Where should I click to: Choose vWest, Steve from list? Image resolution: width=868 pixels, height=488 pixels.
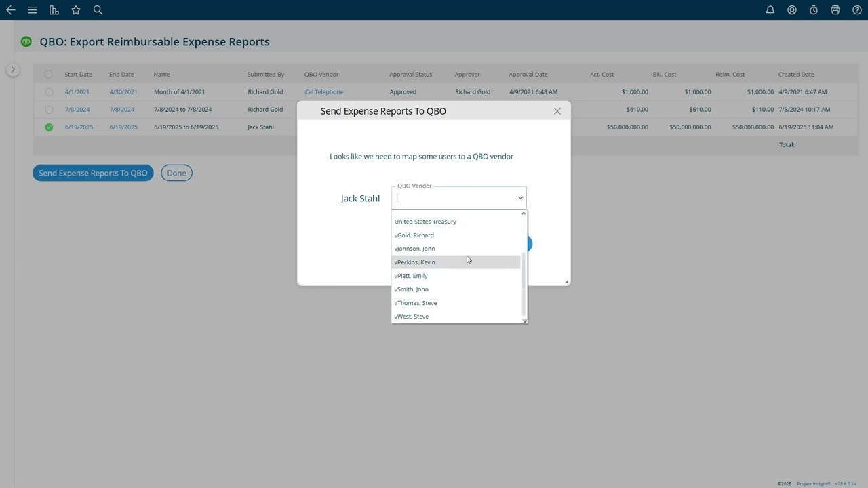tap(456, 317)
